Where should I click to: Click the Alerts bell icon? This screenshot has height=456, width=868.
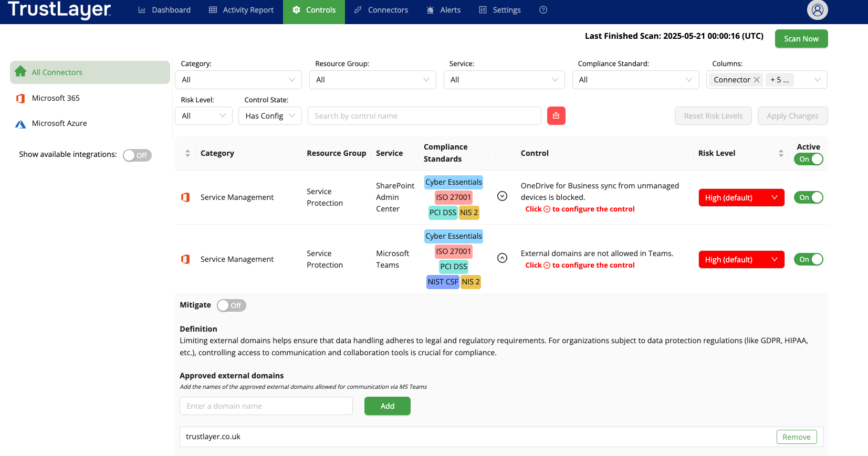[430, 10]
